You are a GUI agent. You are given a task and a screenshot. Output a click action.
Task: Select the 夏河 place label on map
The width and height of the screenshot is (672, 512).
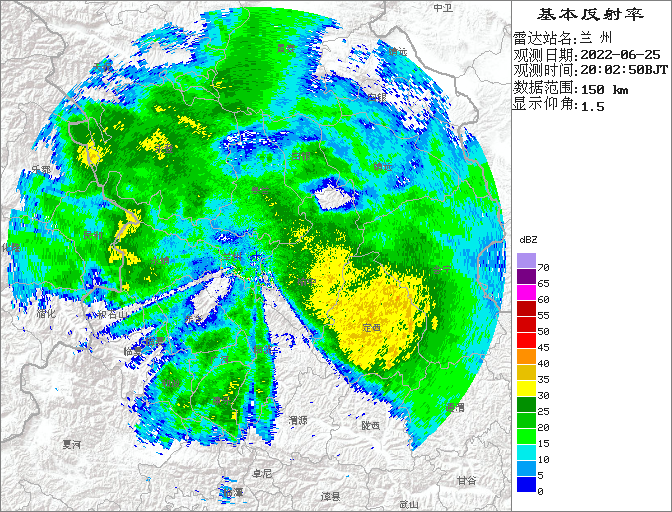point(71,443)
